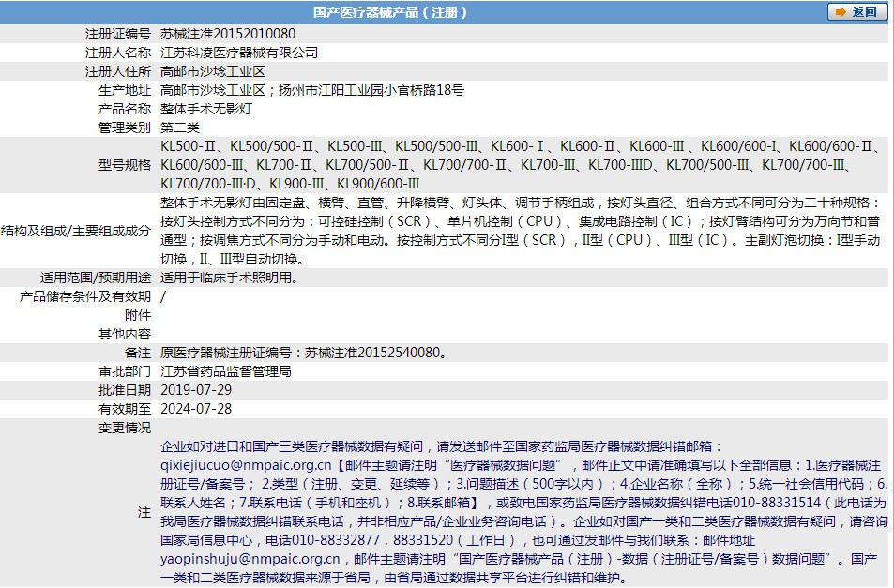Select registrant address 高邮市沙埝工业区
Screen dimensions: 894x588
tap(213, 71)
